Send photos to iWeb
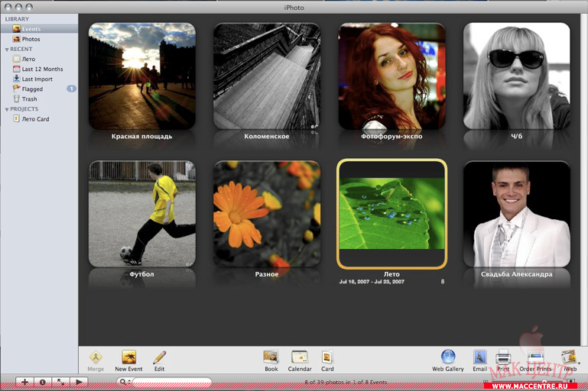The height and width of the screenshot is (391, 588). [x=570, y=361]
